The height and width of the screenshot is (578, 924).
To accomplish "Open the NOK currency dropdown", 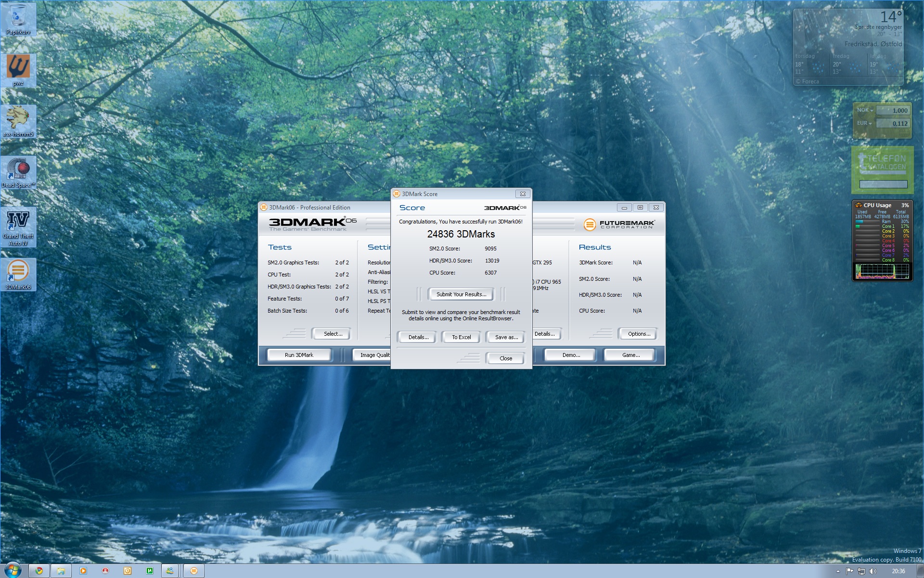I will (x=865, y=110).
